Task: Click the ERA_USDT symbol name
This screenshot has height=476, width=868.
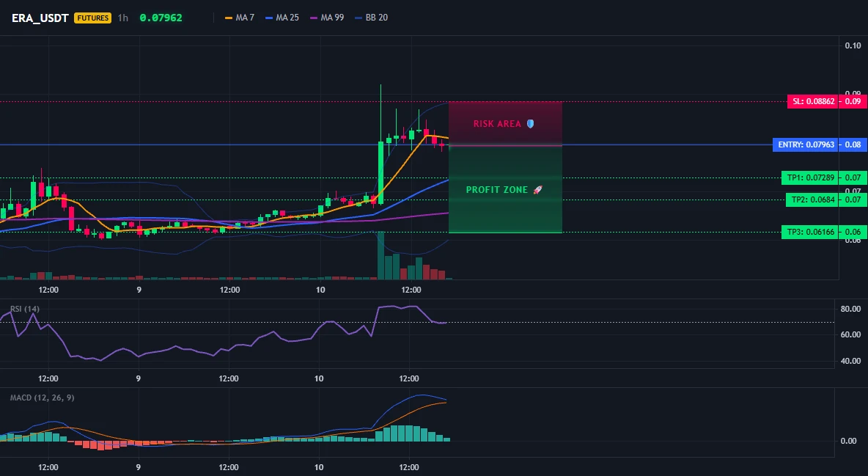Action: 40,18
